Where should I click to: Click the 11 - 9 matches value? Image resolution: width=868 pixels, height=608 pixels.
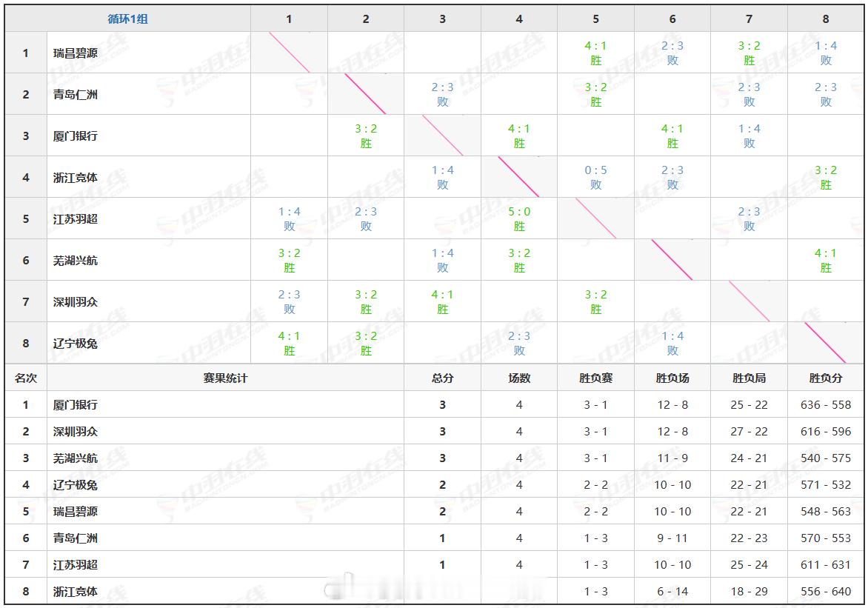coord(672,458)
